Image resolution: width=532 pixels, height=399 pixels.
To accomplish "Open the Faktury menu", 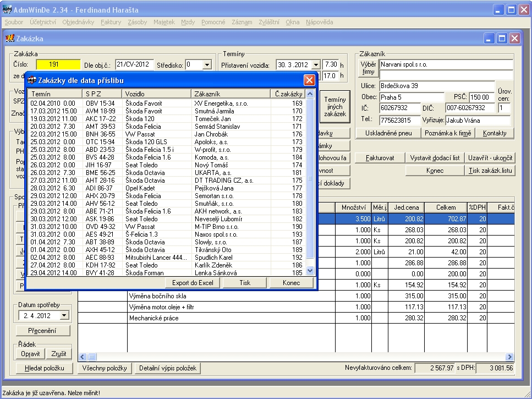I will tap(111, 22).
